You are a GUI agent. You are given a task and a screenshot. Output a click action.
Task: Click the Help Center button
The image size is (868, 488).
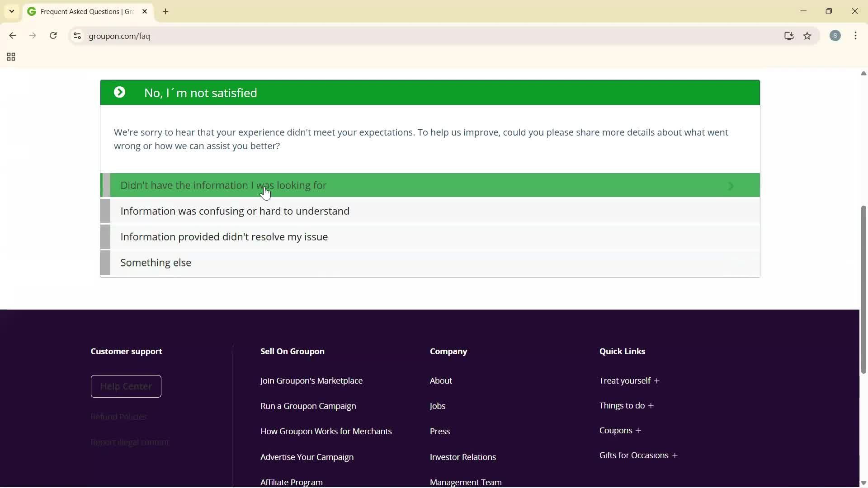(126, 386)
